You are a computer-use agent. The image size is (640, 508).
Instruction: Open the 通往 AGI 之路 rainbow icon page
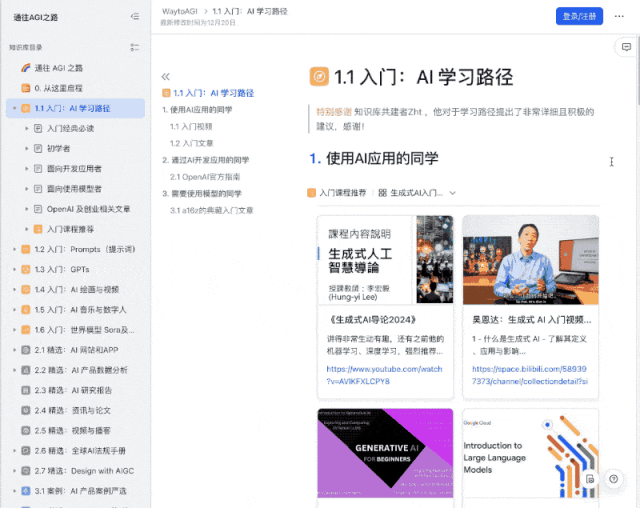[x=26, y=68]
